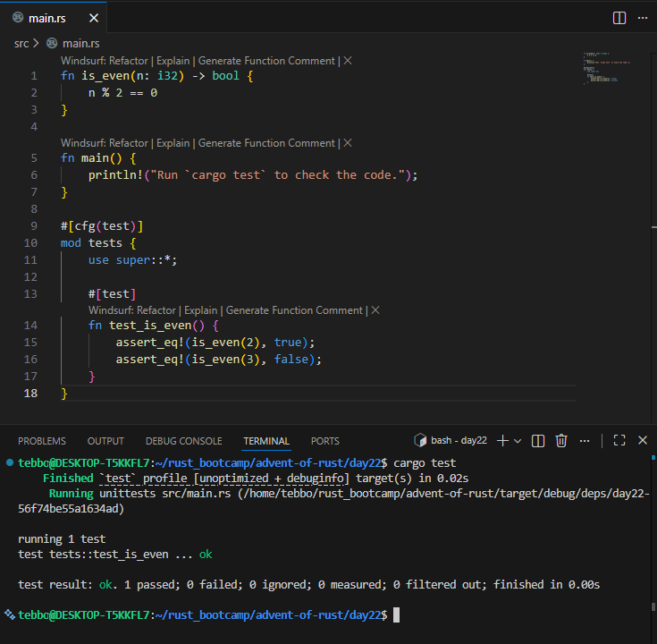
Task: Click Explain lens above is_even function
Action: pos(173,61)
